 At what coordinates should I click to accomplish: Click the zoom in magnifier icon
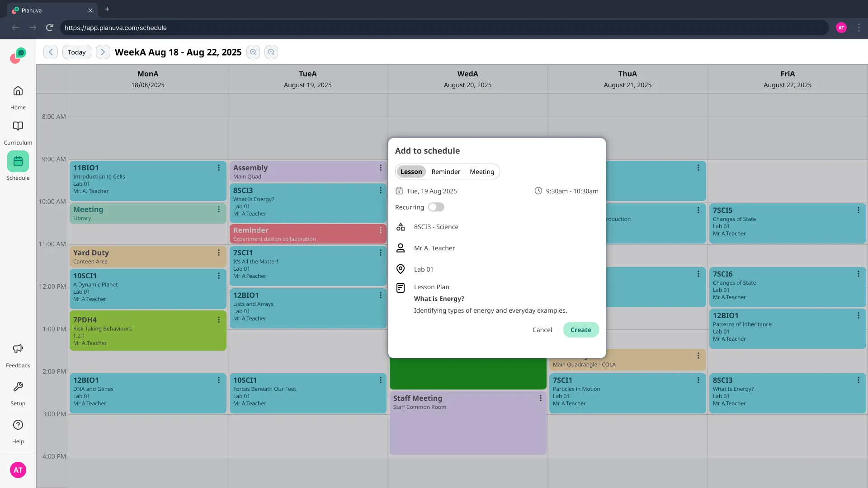click(253, 52)
